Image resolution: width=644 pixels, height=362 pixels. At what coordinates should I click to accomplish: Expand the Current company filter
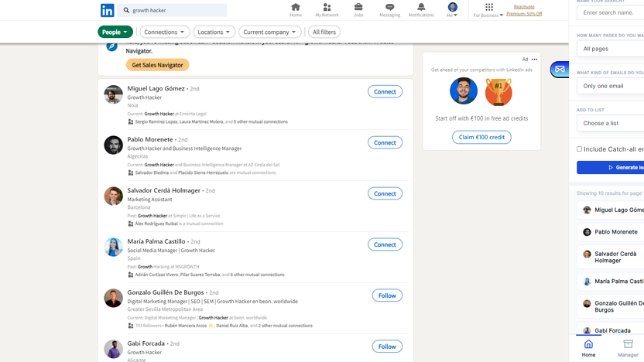click(270, 32)
